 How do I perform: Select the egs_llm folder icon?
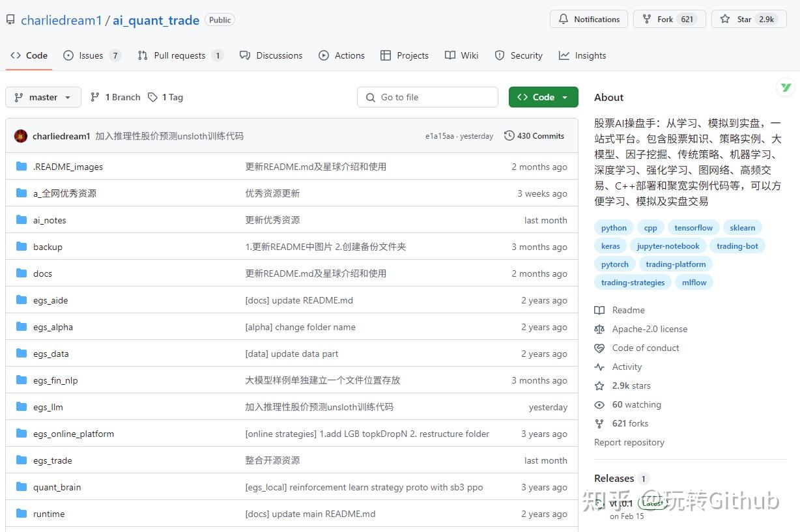coord(21,406)
